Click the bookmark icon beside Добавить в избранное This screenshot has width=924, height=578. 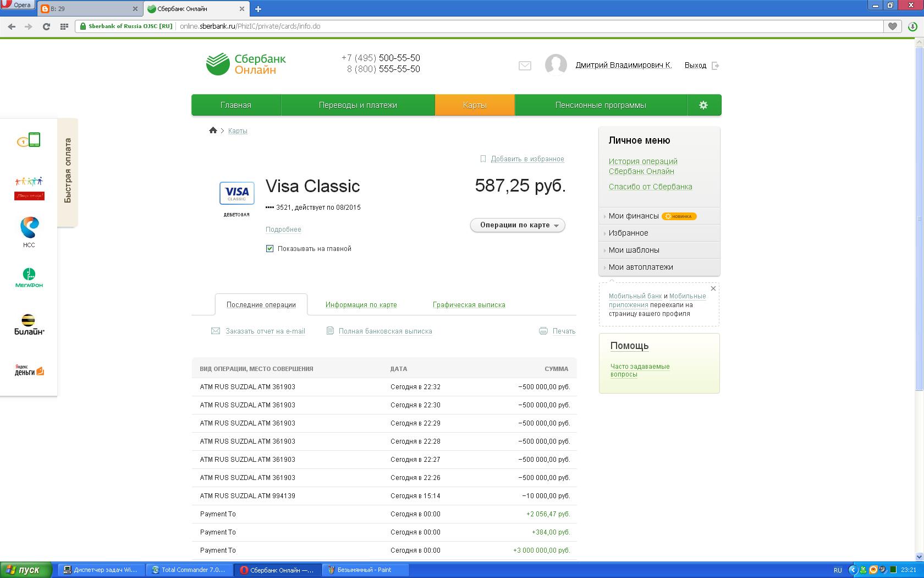point(483,159)
